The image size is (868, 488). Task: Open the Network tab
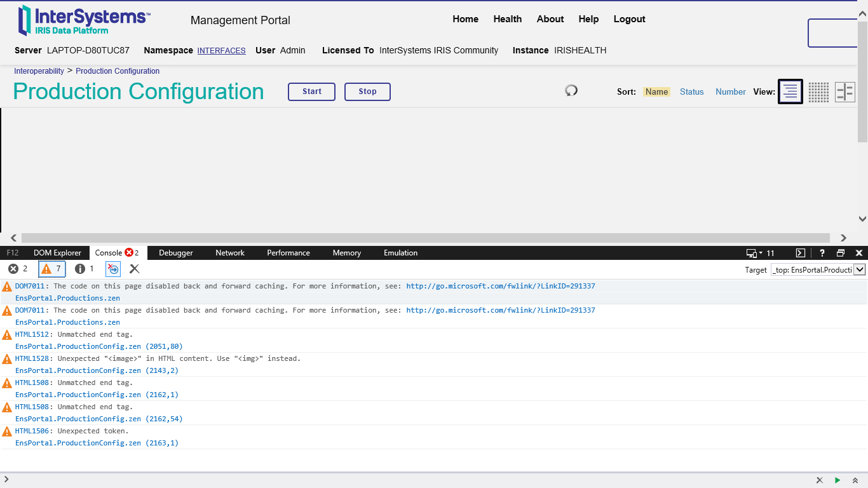(230, 253)
